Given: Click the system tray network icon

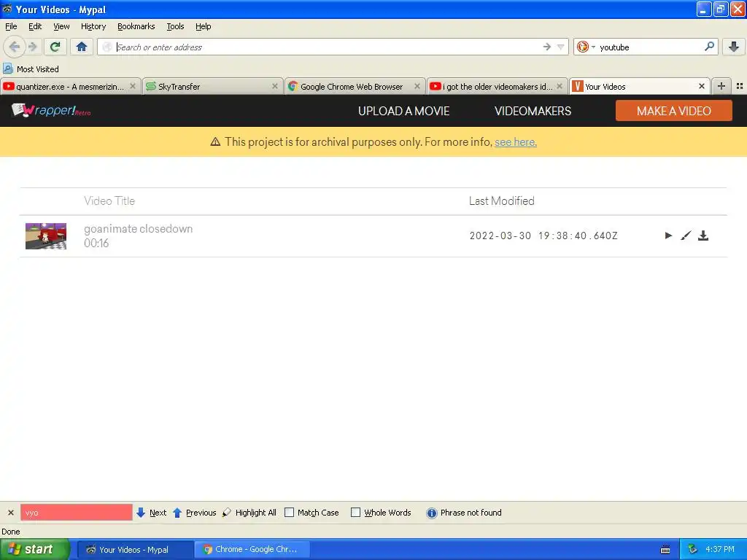Looking at the screenshot, I should 692,550.
